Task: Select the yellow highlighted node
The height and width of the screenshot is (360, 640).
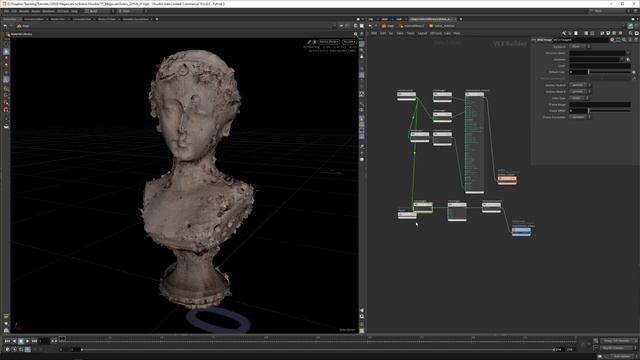Action: coord(422,207)
